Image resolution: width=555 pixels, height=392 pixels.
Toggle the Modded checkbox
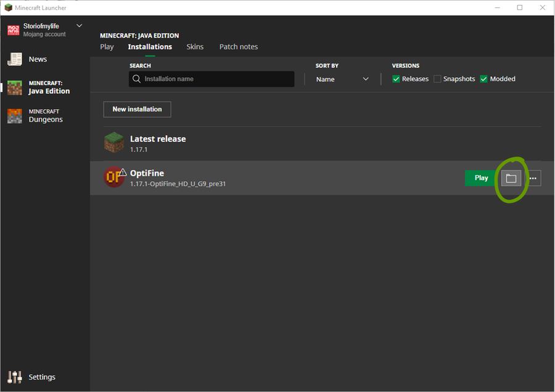coord(483,79)
